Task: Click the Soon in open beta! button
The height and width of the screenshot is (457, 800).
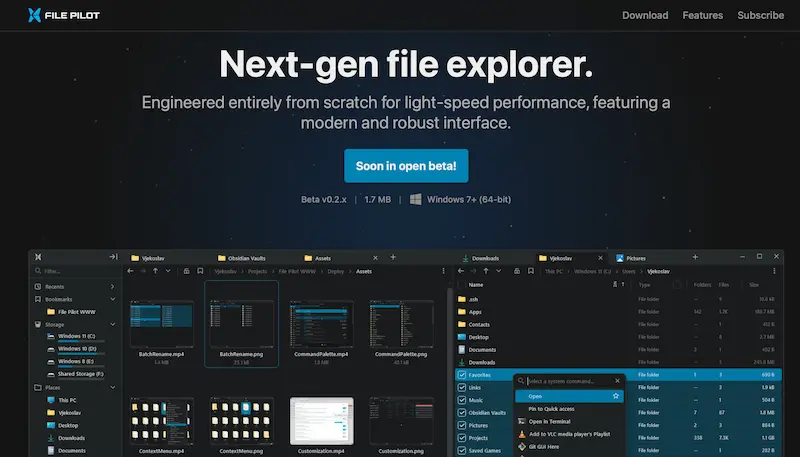Action: pyautogui.click(x=406, y=166)
